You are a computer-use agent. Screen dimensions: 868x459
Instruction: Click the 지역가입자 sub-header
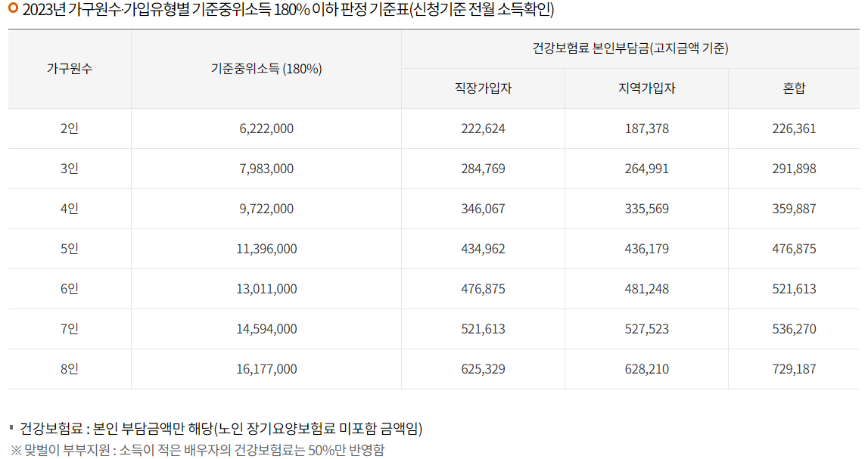pos(646,88)
